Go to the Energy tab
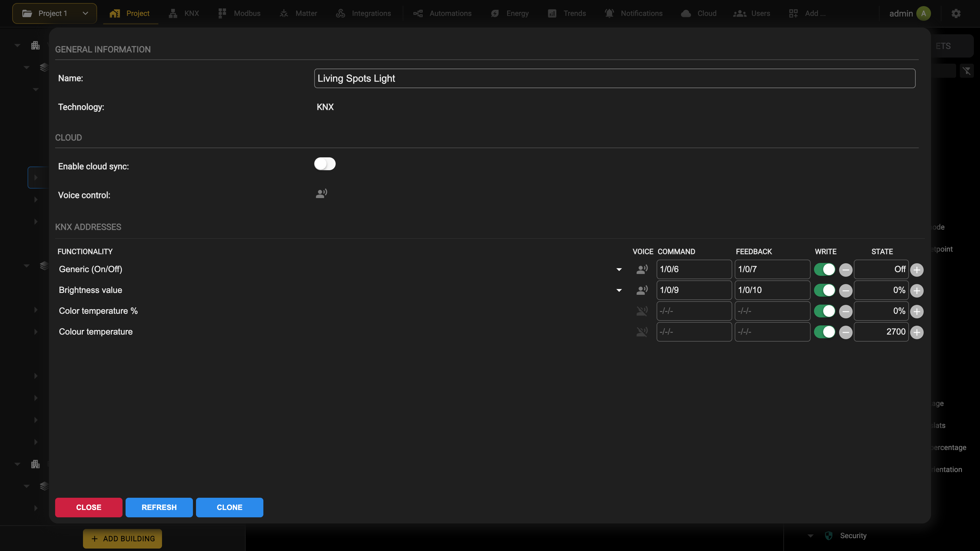 (510, 13)
